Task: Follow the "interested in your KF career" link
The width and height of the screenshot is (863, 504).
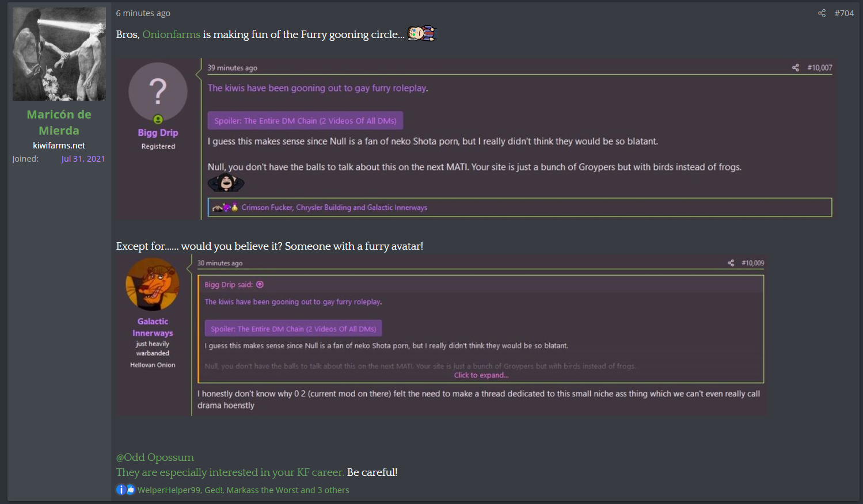Action: click(x=230, y=472)
